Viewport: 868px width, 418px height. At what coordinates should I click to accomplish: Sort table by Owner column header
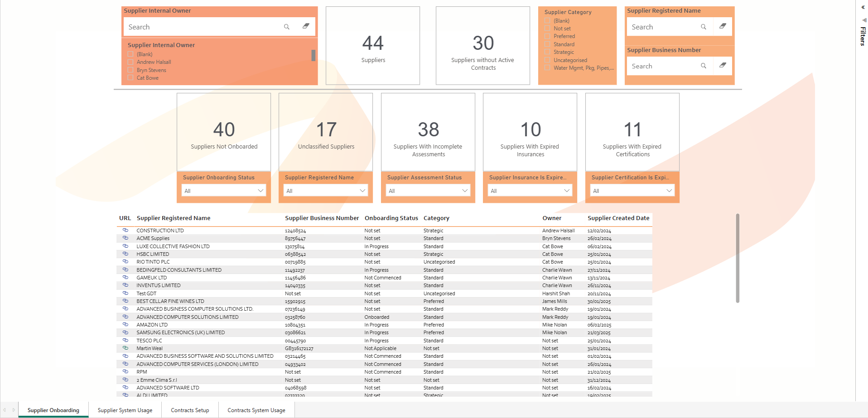(552, 218)
